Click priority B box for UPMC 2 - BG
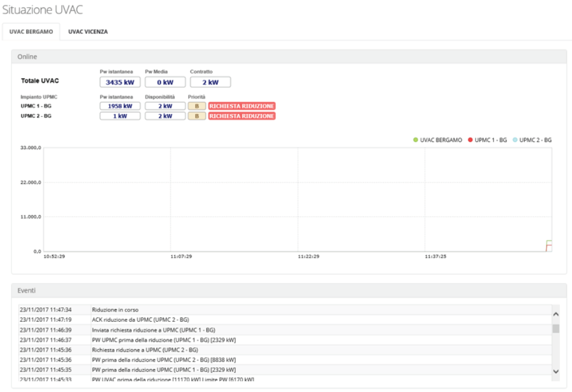The image size is (572, 392). coord(197,116)
